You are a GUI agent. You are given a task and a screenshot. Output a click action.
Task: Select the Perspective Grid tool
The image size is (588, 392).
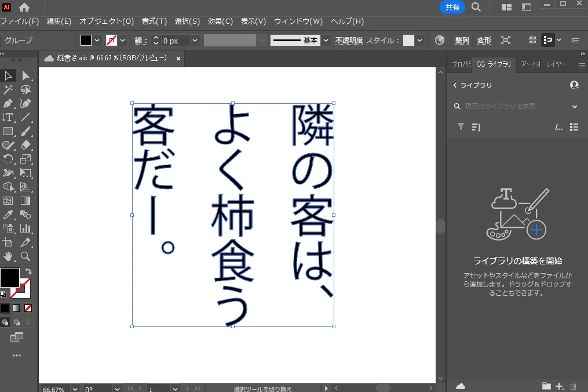pos(25,187)
